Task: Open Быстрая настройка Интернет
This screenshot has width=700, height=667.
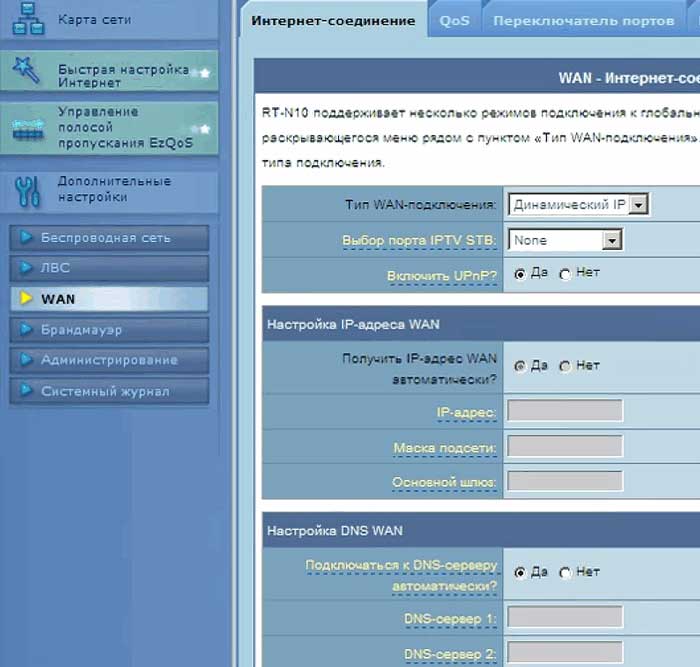Action: 109,71
